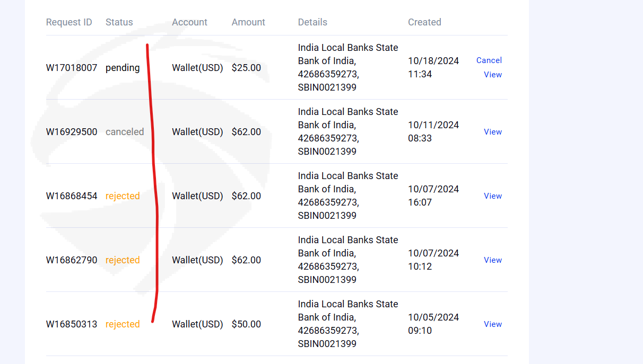The image size is (643, 364).
Task: Select the Details column header
Action: [312, 22]
